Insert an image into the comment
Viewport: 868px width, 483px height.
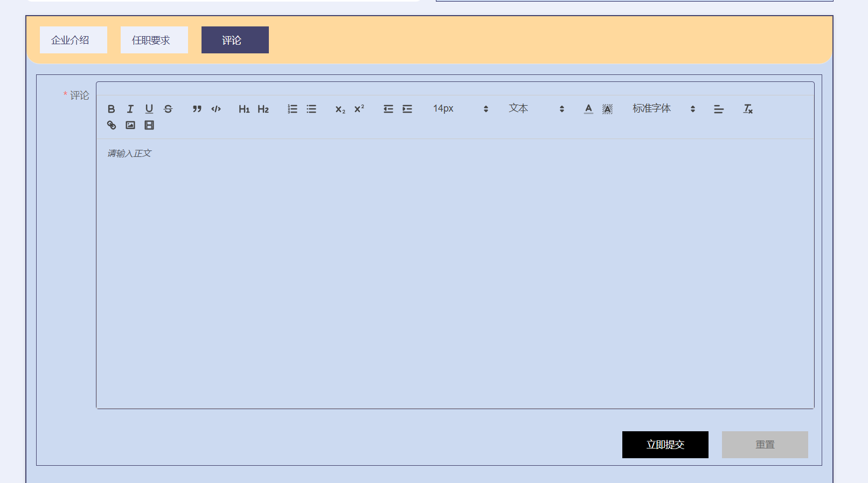[x=130, y=125]
